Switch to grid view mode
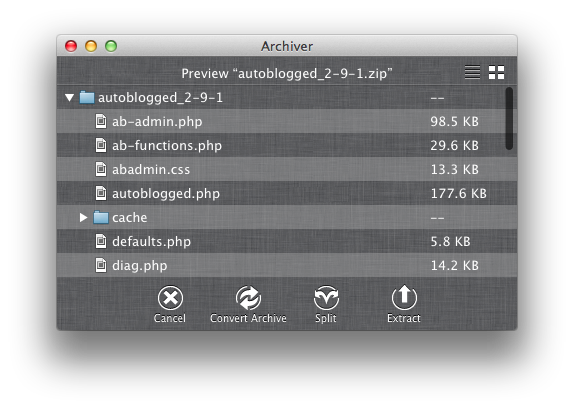The width and height of the screenshot is (574, 409). pyautogui.click(x=496, y=72)
